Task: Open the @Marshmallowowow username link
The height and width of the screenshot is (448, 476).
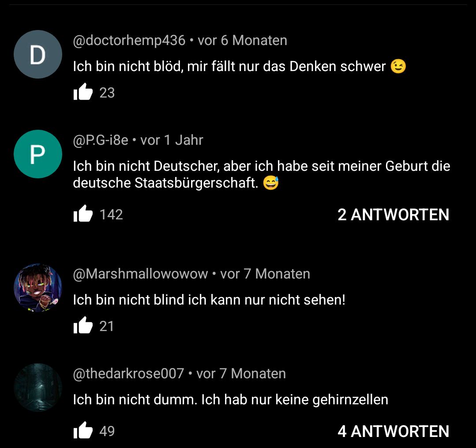Action: (140, 274)
